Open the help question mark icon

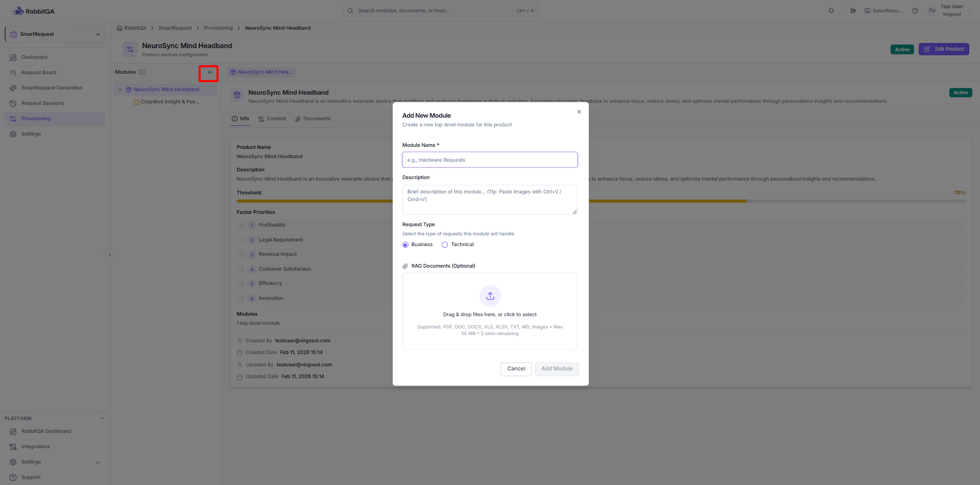point(915,11)
